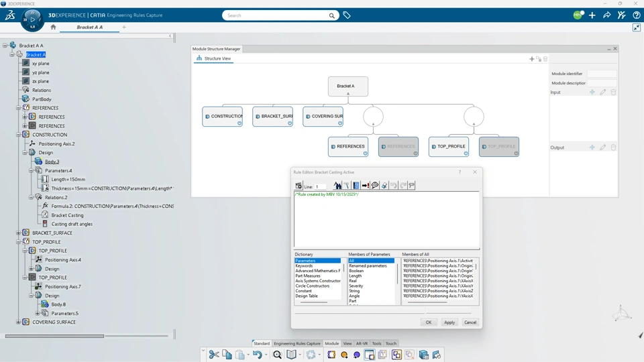Open the Help question mark icon

pyautogui.click(x=636, y=15)
